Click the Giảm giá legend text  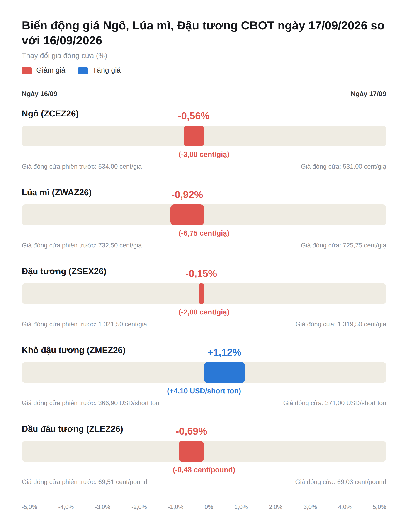coord(51,70)
